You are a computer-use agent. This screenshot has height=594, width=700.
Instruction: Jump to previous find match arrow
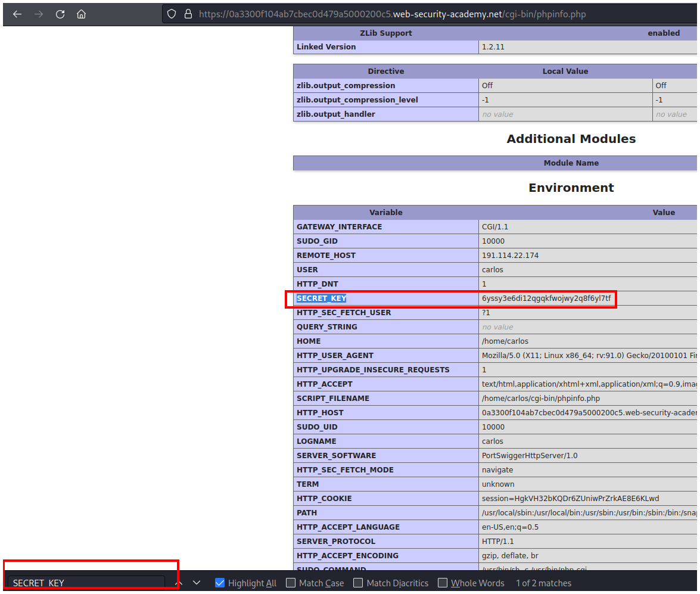click(179, 583)
